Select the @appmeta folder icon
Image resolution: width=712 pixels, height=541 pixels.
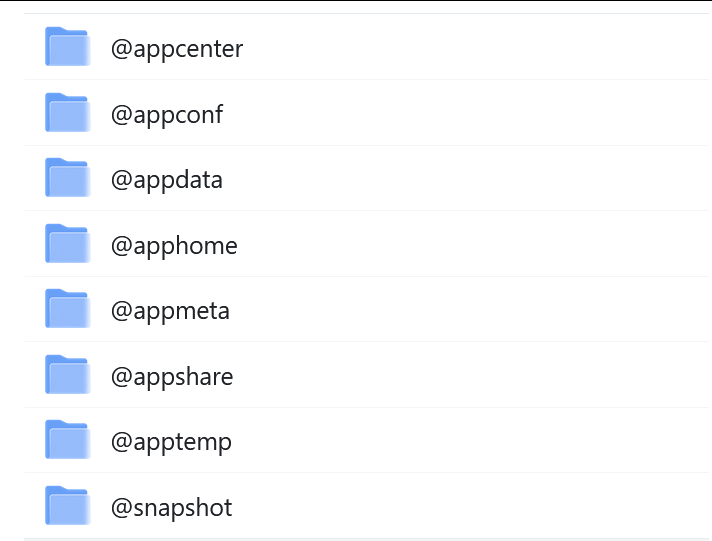pos(67,308)
